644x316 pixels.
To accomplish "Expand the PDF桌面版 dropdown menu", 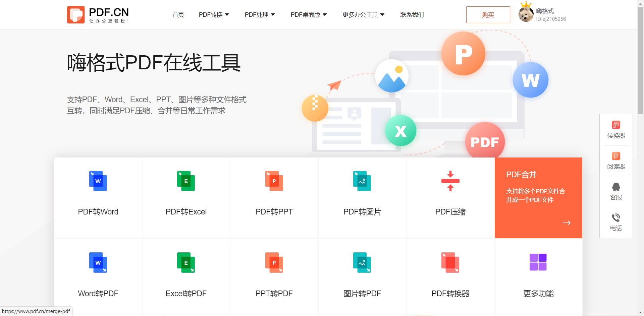I will 309,15.
